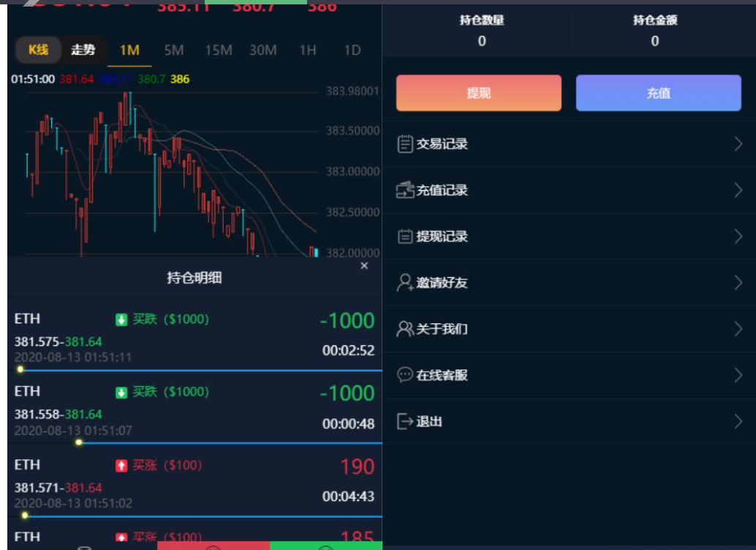The height and width of the screenshot is (550, 756).
Task: Click the 在线客服 chat bubble icon
Action: 404,375
